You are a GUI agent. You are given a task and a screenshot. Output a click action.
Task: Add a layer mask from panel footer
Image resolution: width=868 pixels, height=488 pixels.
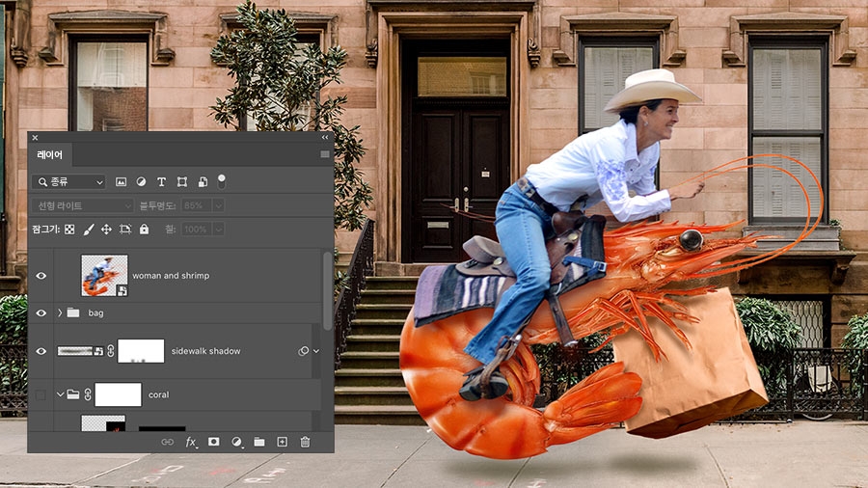point(213,442)
